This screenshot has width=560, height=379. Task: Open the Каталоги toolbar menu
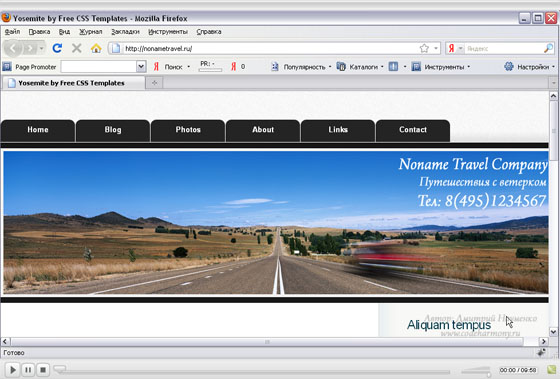pos(360,67)
